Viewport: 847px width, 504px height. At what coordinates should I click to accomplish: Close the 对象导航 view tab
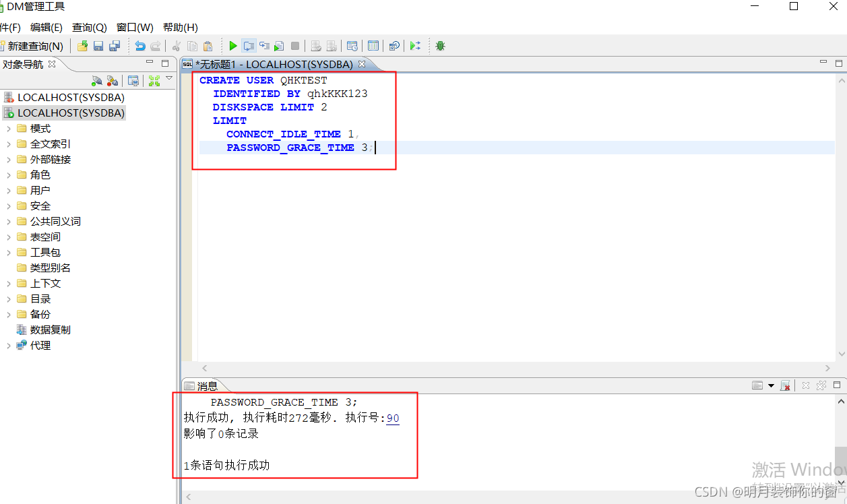pyautogui.click(x=52, y=64)
